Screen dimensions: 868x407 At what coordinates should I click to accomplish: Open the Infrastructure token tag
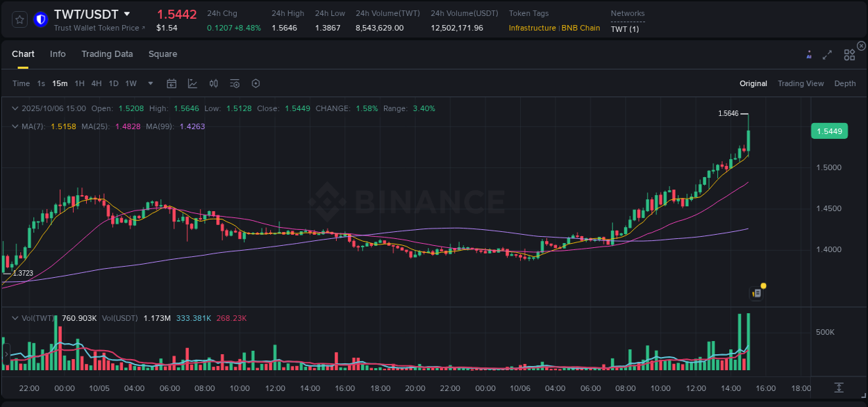(530, 28)
